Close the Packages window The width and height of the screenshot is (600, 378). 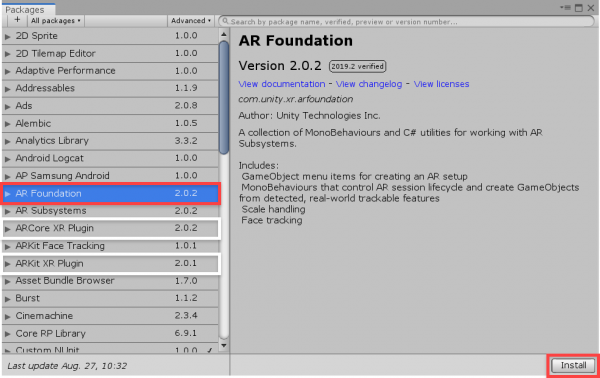(x=591, y=8)
